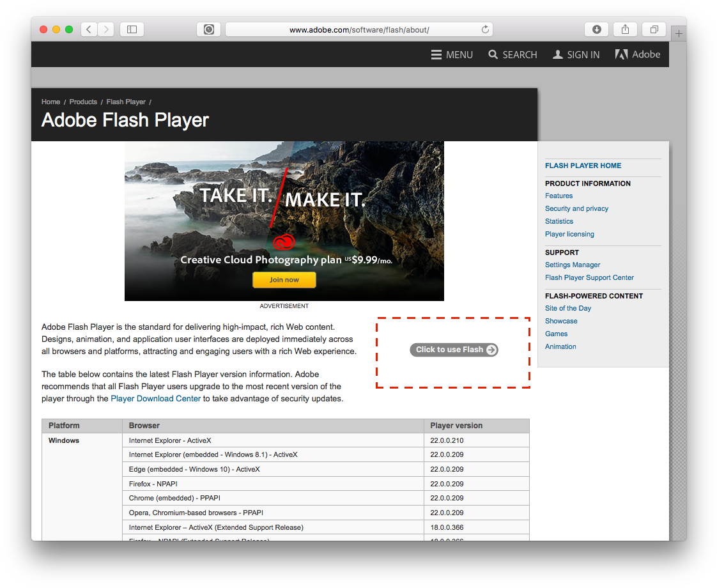Viewport: 717px width, 588px height.
Task: Click the Click to use Flash button
Action: pyautogui.click(x=454, y=350)
